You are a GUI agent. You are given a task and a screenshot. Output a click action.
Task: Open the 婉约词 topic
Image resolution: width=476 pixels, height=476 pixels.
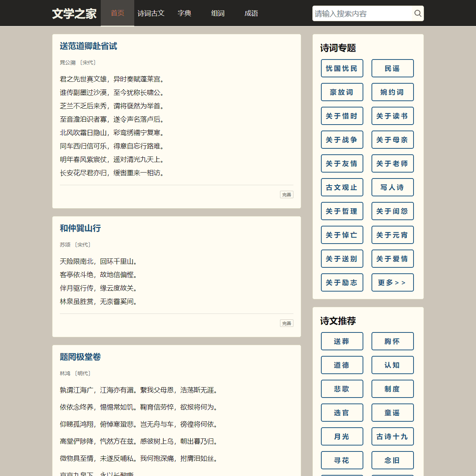coord(393,92)
